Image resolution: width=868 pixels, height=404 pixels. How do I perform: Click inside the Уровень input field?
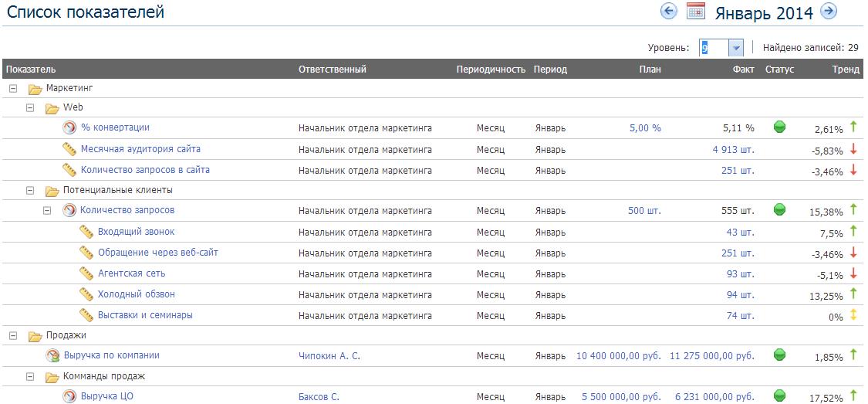[712, 48]
